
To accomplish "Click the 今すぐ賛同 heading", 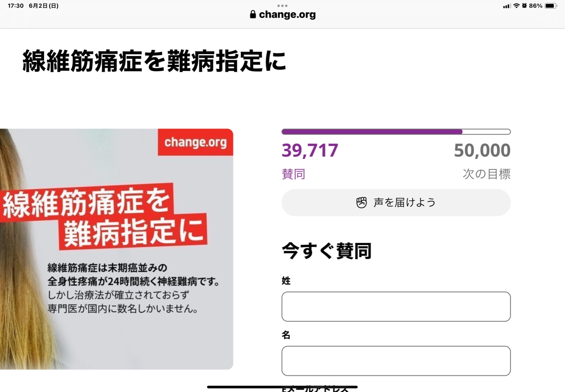I will (x=326, y=251).
